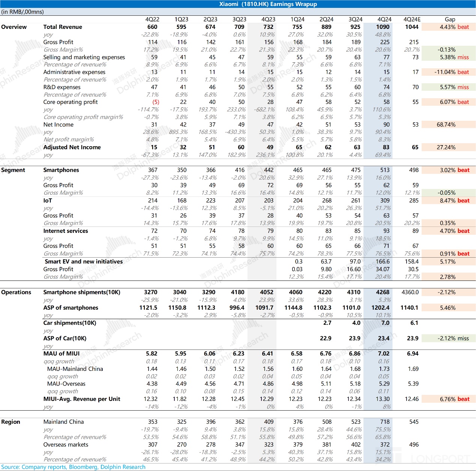Image resolution: width=476 pixels, height=471 pixels.
Task: Select the Total Revenue row label
Action: (x=63, y=27)
